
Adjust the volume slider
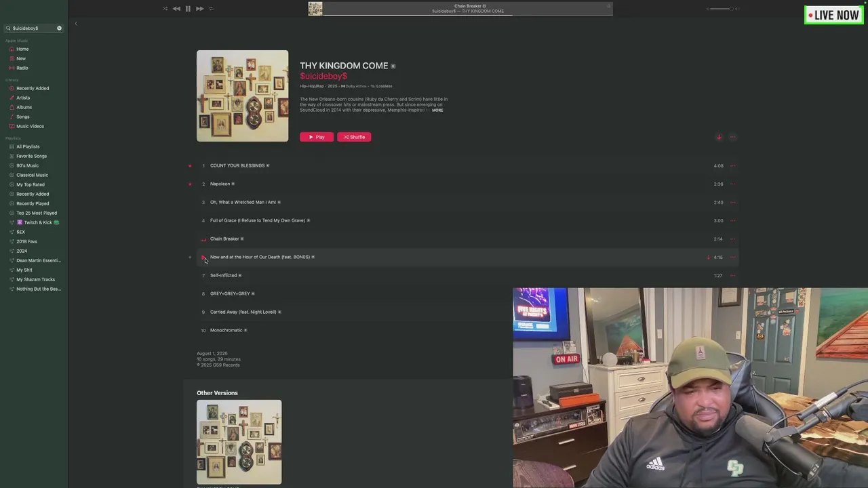[722, 9]
